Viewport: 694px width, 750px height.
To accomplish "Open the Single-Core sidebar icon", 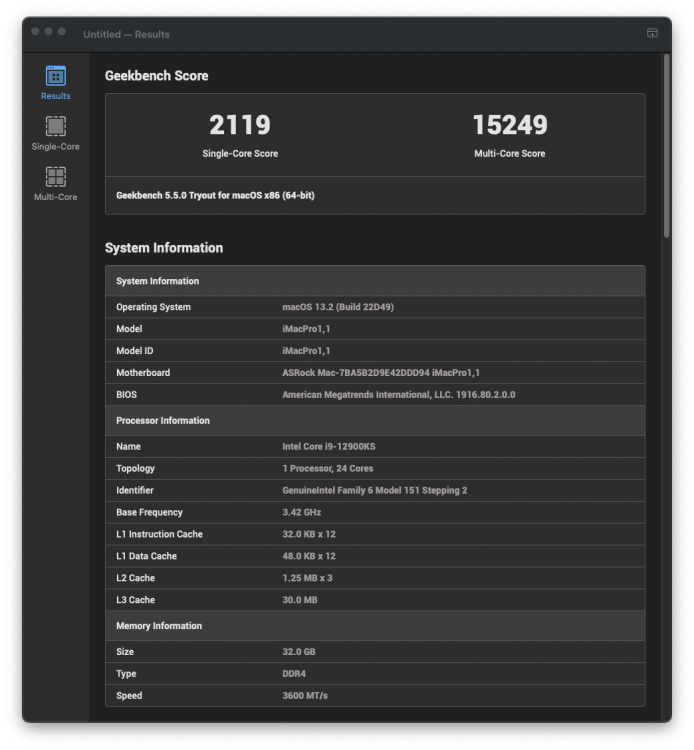I will pos(55,126).
